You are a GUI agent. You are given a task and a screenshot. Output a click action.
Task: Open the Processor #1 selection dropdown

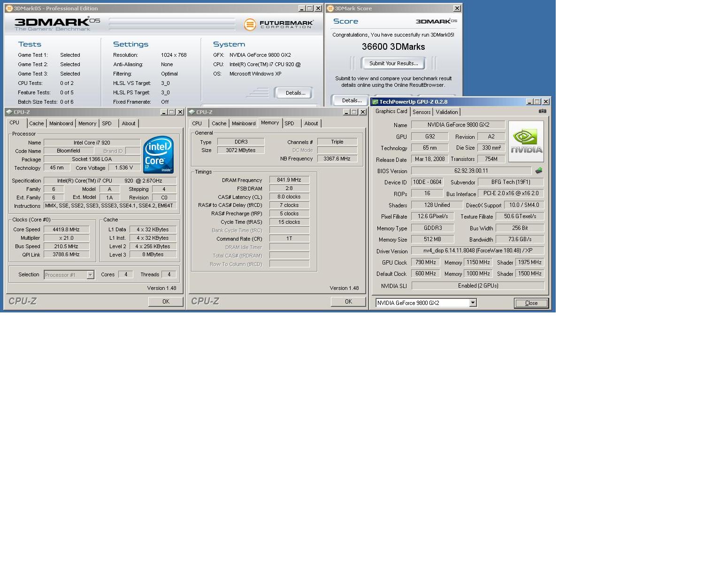(x=90, y=275)
